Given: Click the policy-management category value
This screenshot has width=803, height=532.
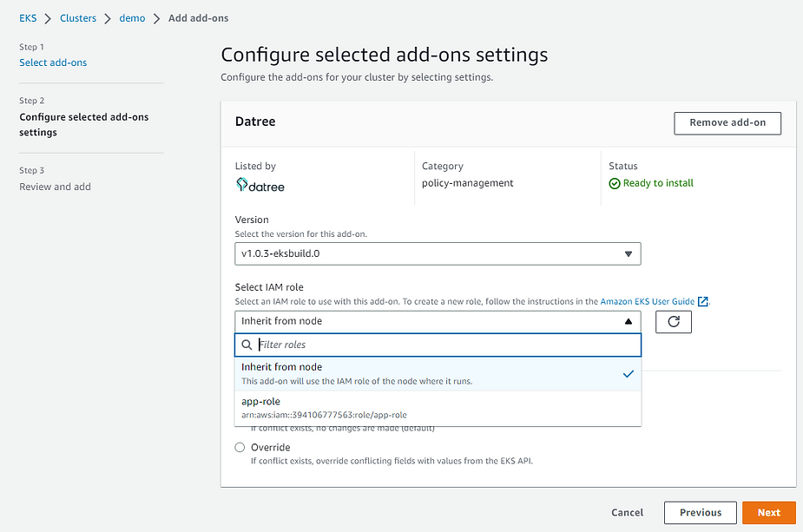Looking at the screenshot, I should tap(468, 183).
